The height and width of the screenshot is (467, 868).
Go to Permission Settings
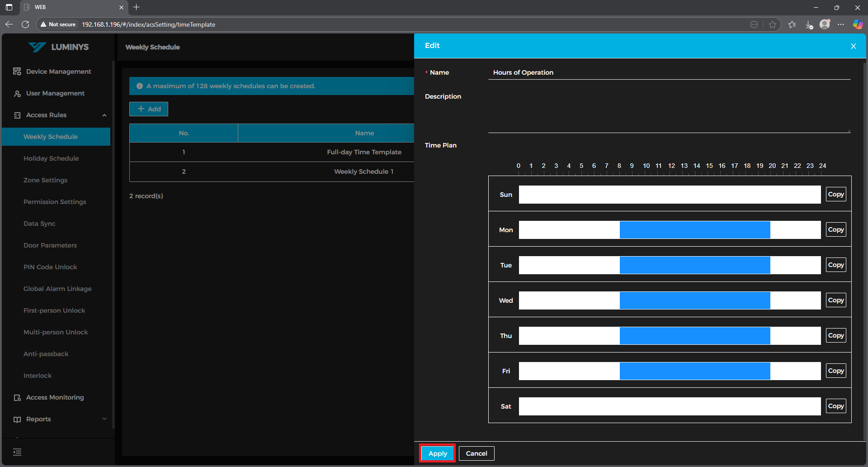(55, 202)
